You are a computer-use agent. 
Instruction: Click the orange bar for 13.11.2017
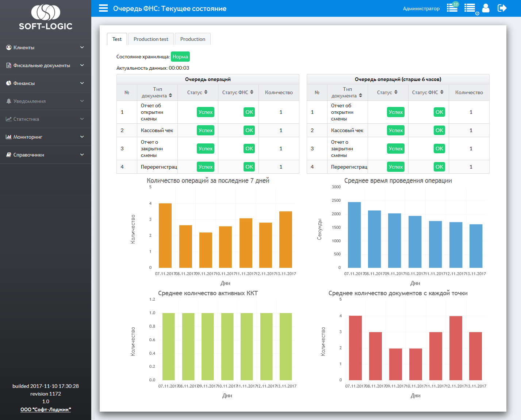(286, 239)
